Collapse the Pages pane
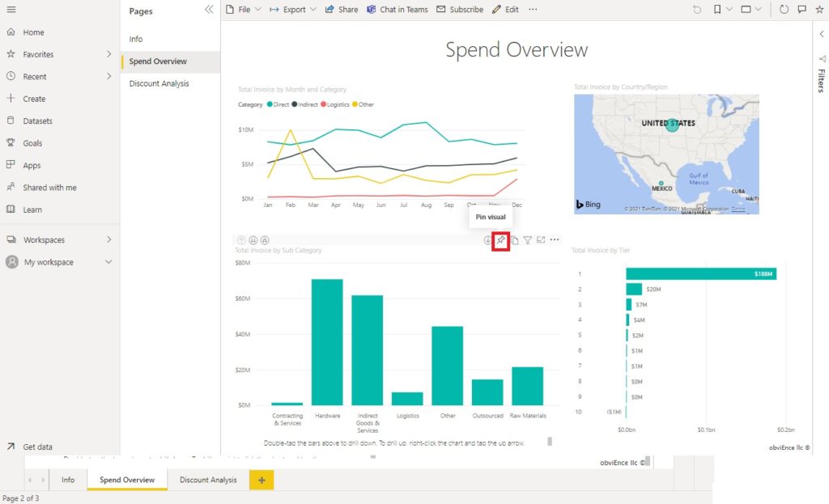 (x=209, y=10)
